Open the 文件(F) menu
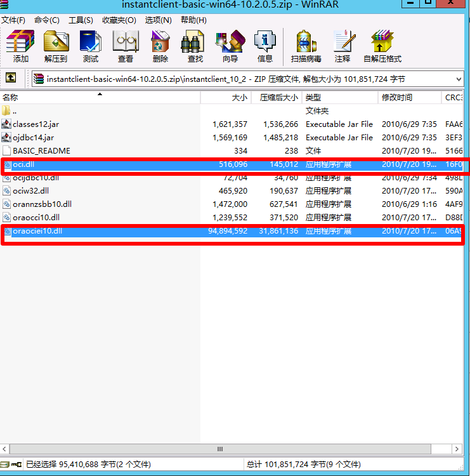This screenshot has width=470, height=476. coord(13,20)
